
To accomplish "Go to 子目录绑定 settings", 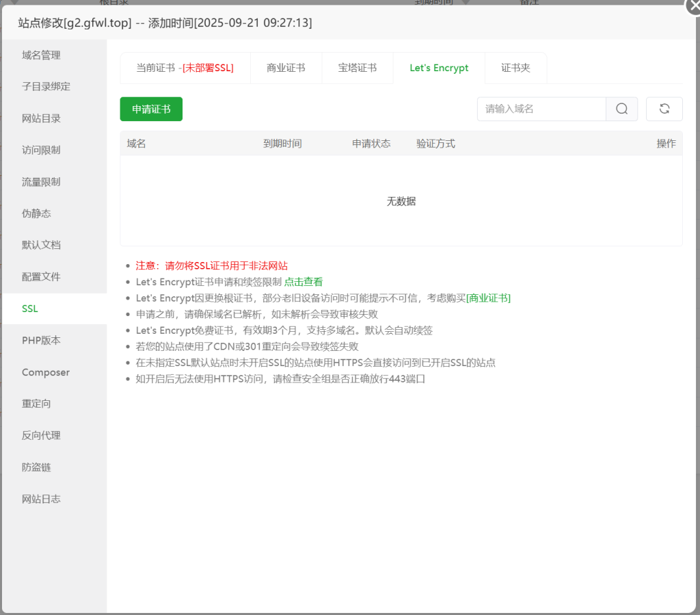I will 46,86.
